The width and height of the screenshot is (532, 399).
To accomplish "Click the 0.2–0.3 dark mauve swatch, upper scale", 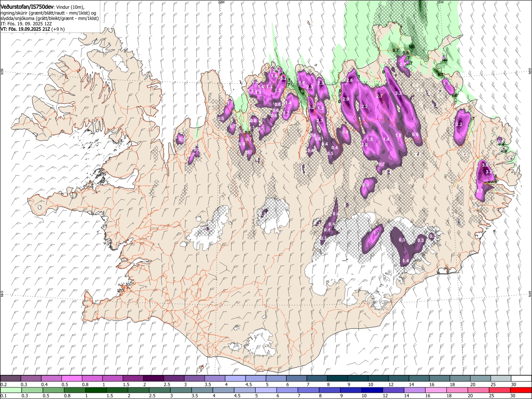I will pyautogui.click(x=11, y=378).
